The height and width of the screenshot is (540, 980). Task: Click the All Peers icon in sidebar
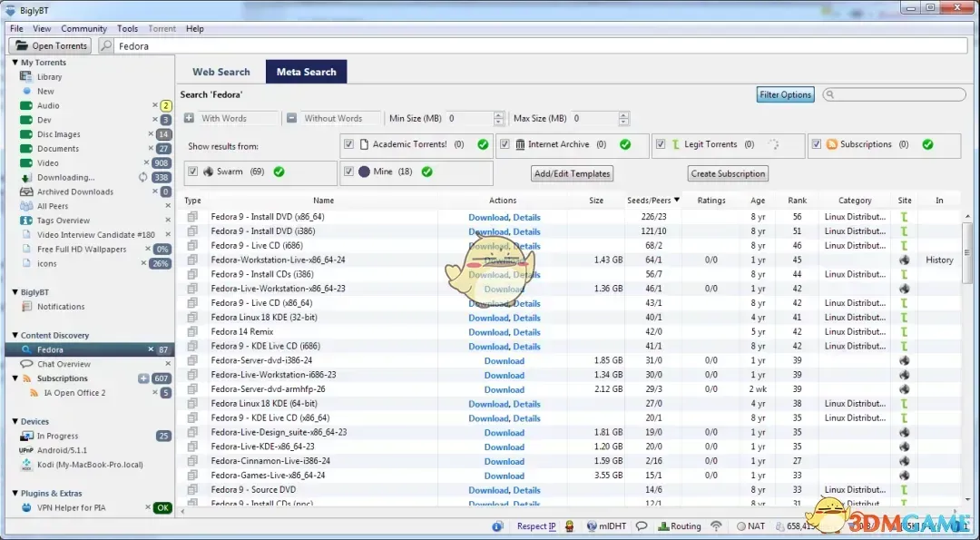(x=27, y=207)
